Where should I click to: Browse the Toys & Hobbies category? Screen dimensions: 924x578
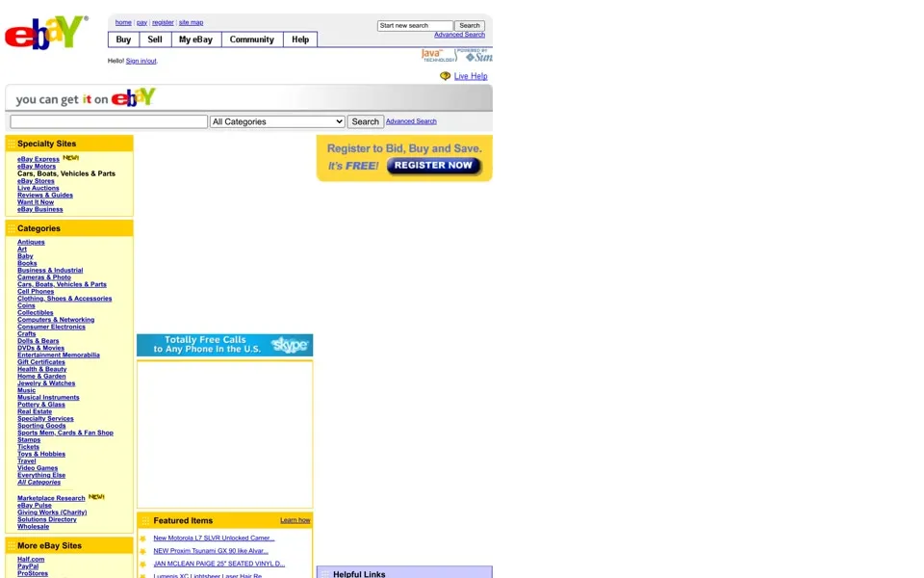coord(41,454)
